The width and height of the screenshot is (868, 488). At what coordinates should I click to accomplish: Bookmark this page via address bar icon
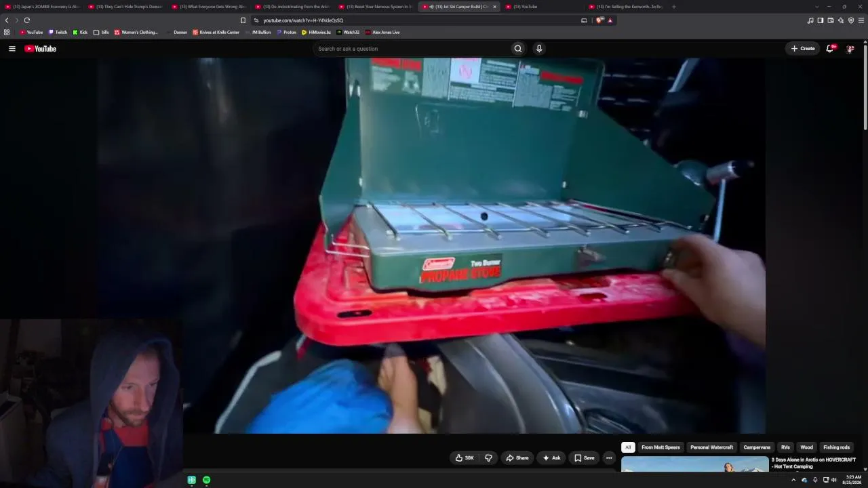(243, 20)
